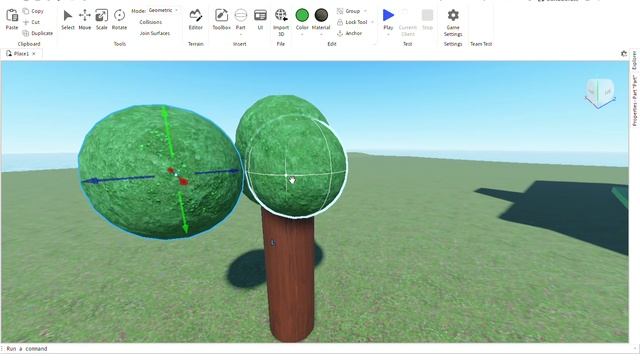Open the Mode Geometric dropdown
This screenshot has width=640, height=360.
pos(163,10)
